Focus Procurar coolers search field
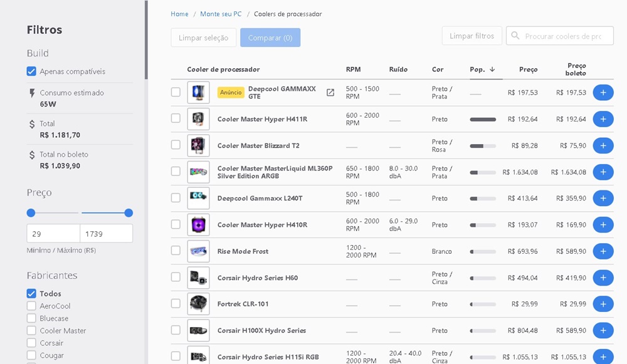Viewport: 627px width, 364px height. coord(560,36)
